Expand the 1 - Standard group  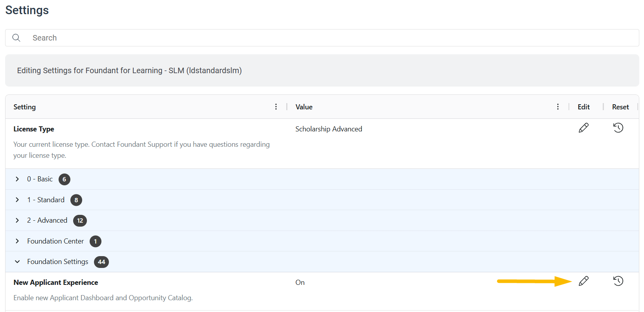point(17,200)
